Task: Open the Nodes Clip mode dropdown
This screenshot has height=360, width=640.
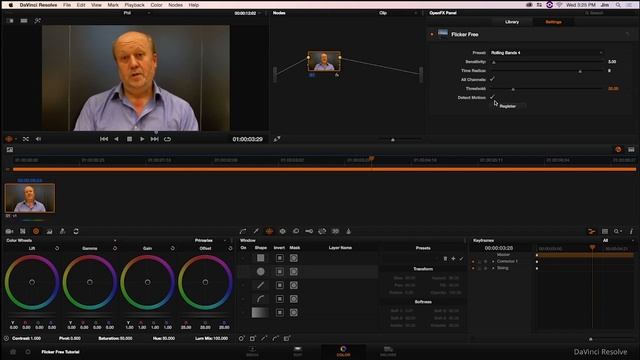Action: (x=398, y=13)
